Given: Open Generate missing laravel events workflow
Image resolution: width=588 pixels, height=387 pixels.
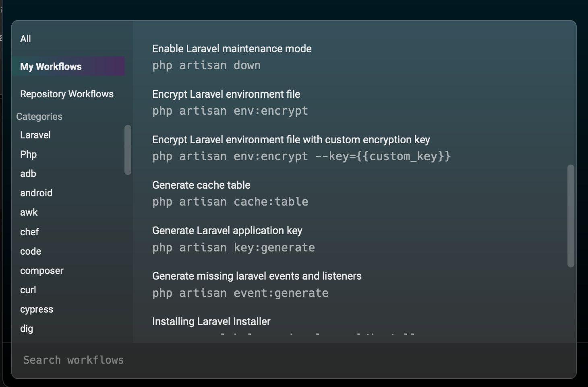Looking at the screenshot, I should pyautogui.click(x=257, y=276).
